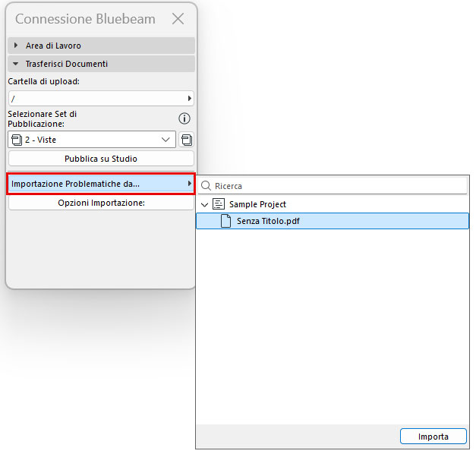The width and height of the screenshot is (476, 454).
Task: Click the publisher set icon button beside the dropdown
Action: (187, 140)
